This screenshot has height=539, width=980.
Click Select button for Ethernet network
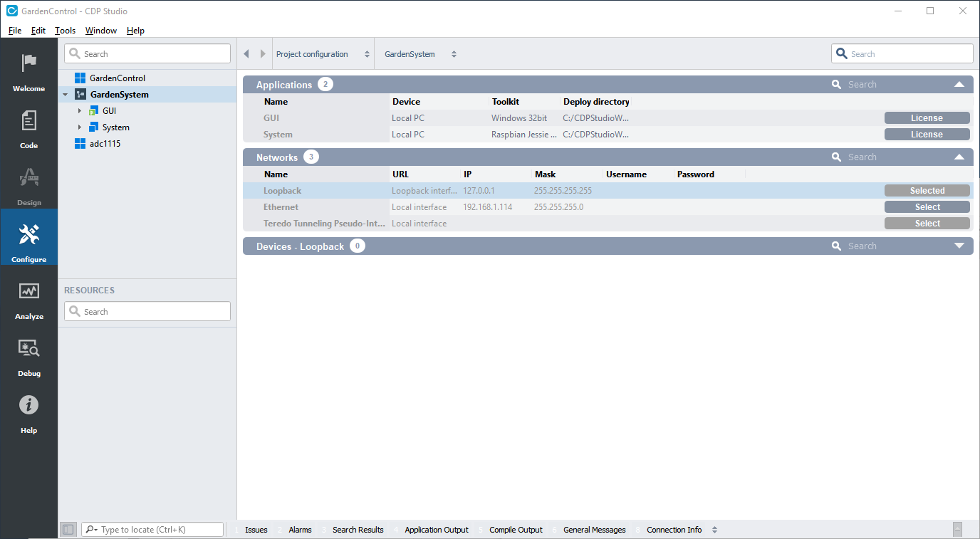click(927, 207)
